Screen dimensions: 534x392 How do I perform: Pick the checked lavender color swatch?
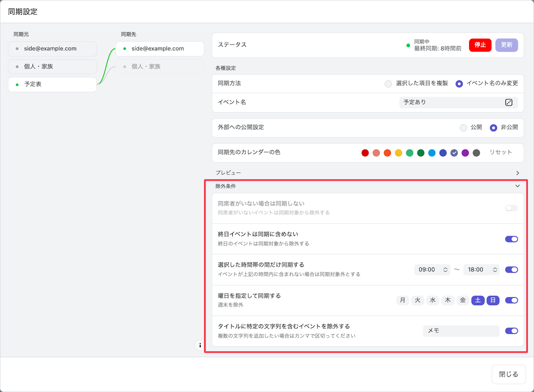point(454,153)
